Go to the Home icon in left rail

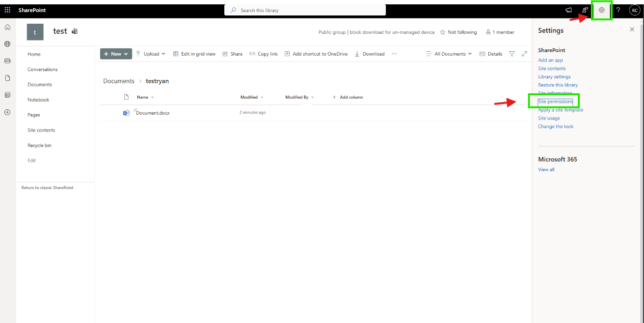7,27
